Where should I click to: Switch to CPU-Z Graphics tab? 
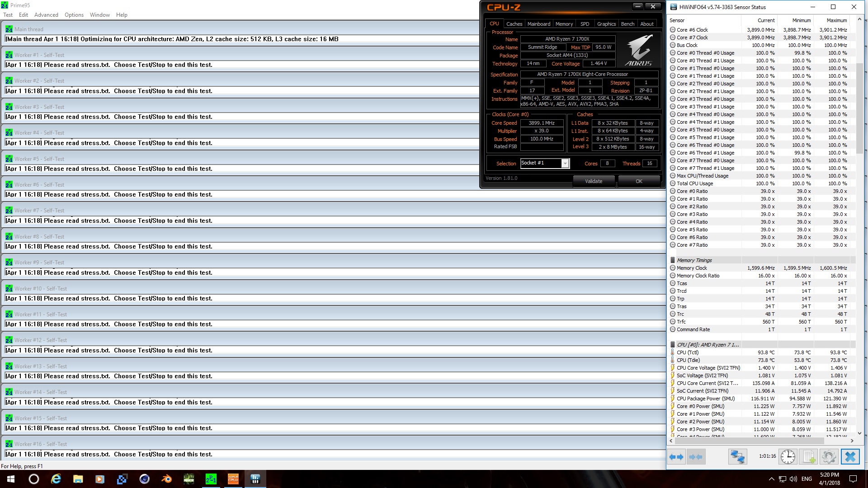coord(606,24)
